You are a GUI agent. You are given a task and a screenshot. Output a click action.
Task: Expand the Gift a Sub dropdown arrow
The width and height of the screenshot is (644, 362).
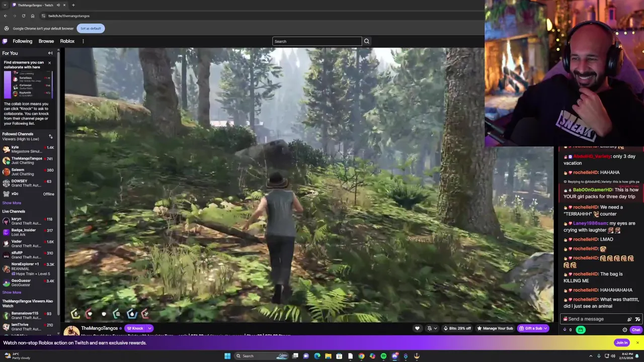tap(546, 328)
